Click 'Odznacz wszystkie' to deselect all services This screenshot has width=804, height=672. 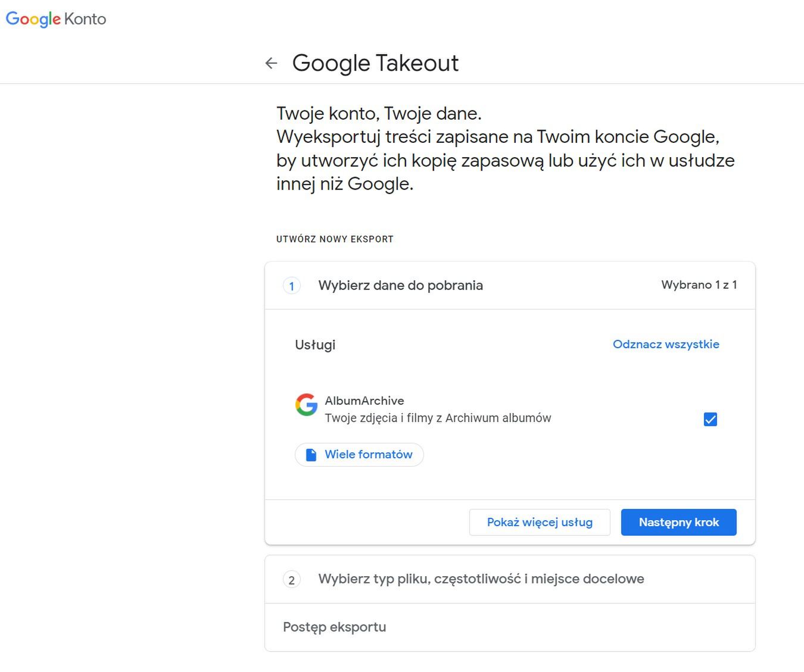665,344
